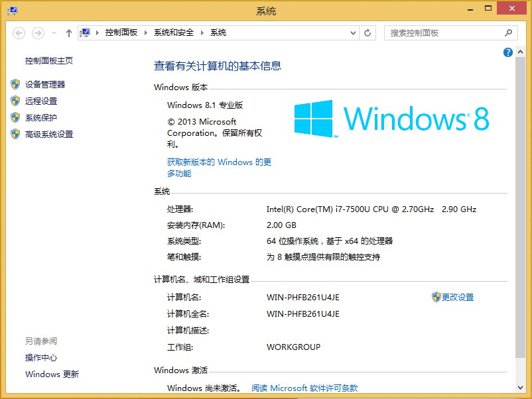The image size is (532, 399).
Task: Click the shield icon next to 更改设置
Action: tap(436, 297)
